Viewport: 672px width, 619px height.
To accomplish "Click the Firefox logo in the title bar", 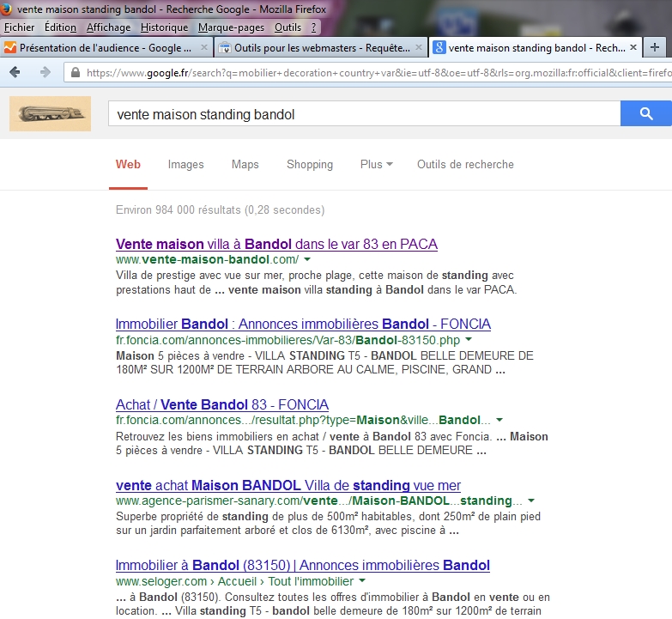I will click(x=6, y=9).
